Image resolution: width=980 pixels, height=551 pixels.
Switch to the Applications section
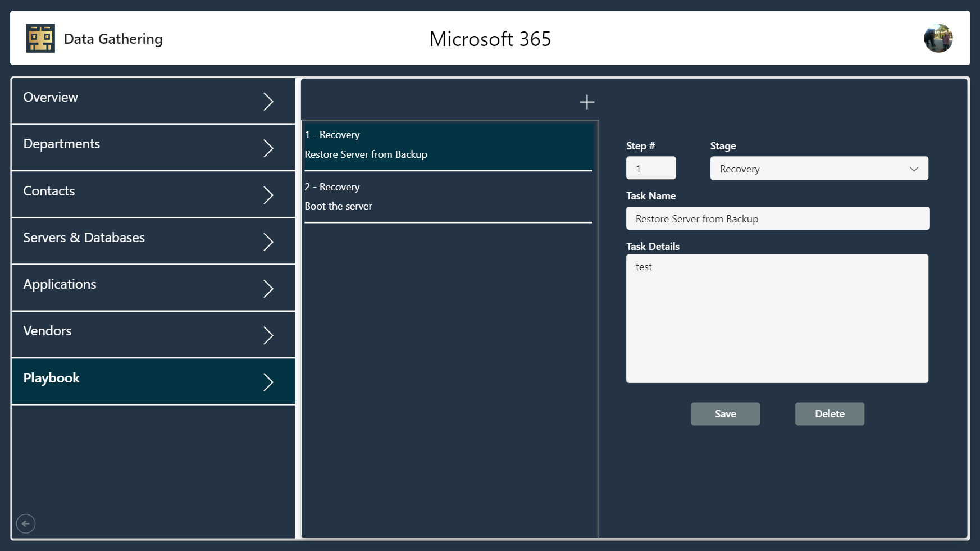[153, 288]
